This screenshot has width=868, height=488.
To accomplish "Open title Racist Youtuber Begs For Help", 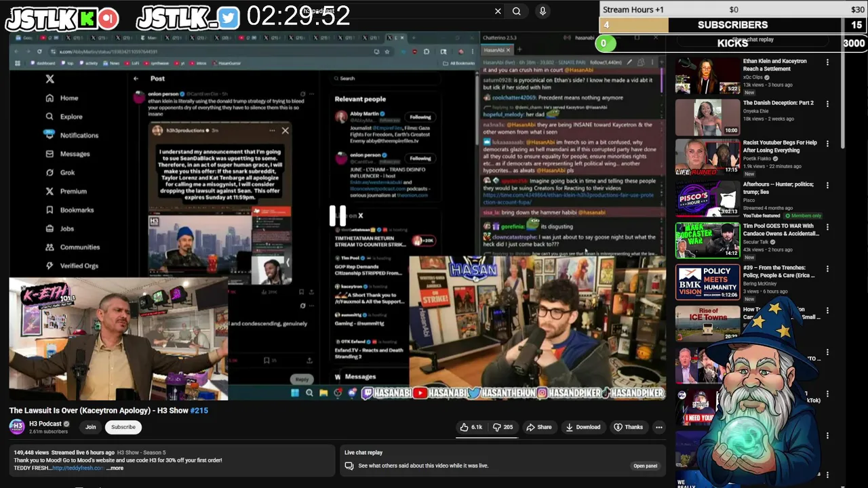I will coord(780,146).
